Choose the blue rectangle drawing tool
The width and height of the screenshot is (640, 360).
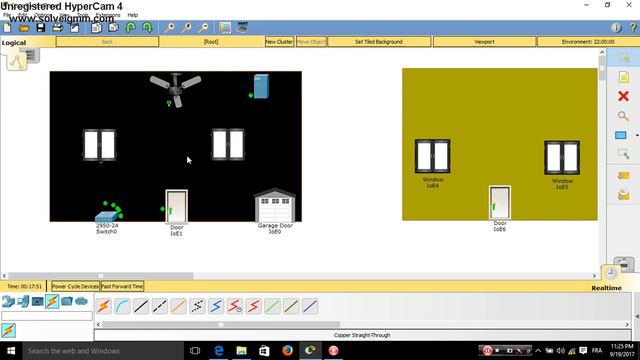tap(621, 135)
